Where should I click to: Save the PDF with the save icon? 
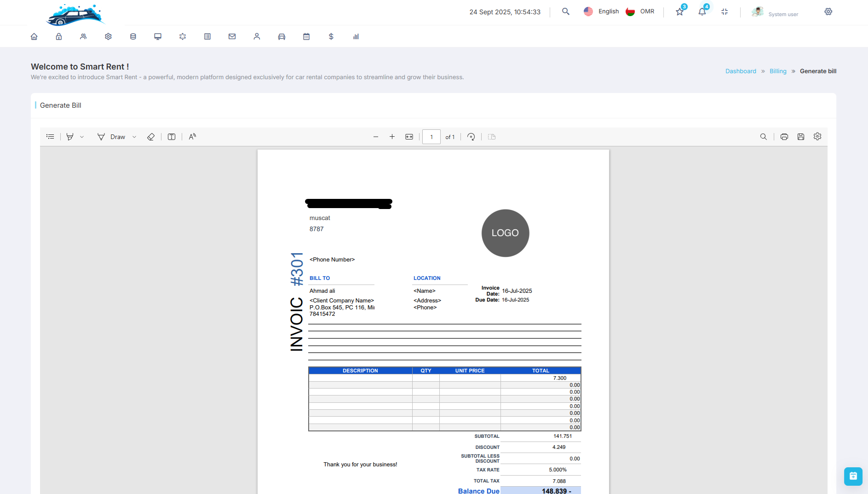[x=801, y=137]
